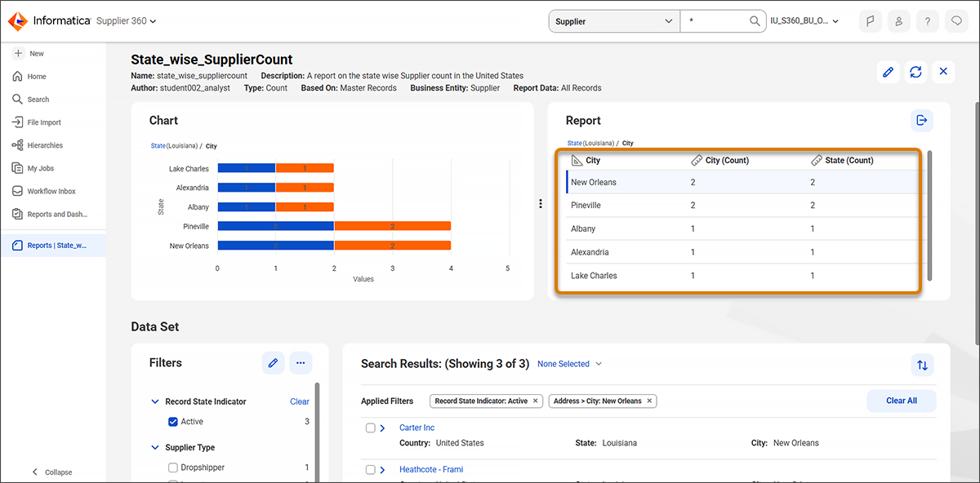
Task: Click the edit report pencil icon
Action: [x=889, y=72]
